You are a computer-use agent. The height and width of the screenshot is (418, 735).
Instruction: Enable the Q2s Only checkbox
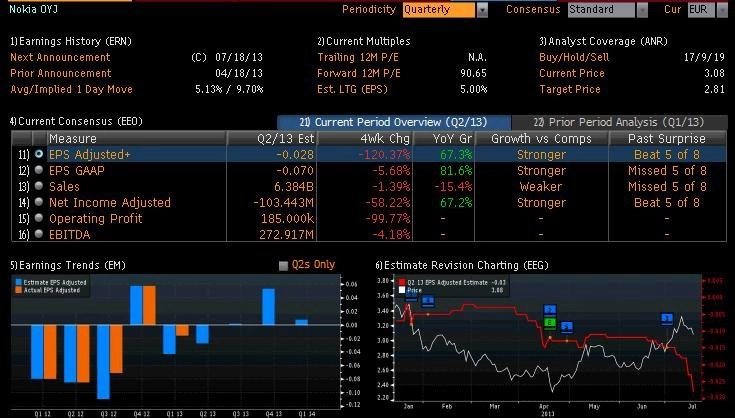click(283, 266)
